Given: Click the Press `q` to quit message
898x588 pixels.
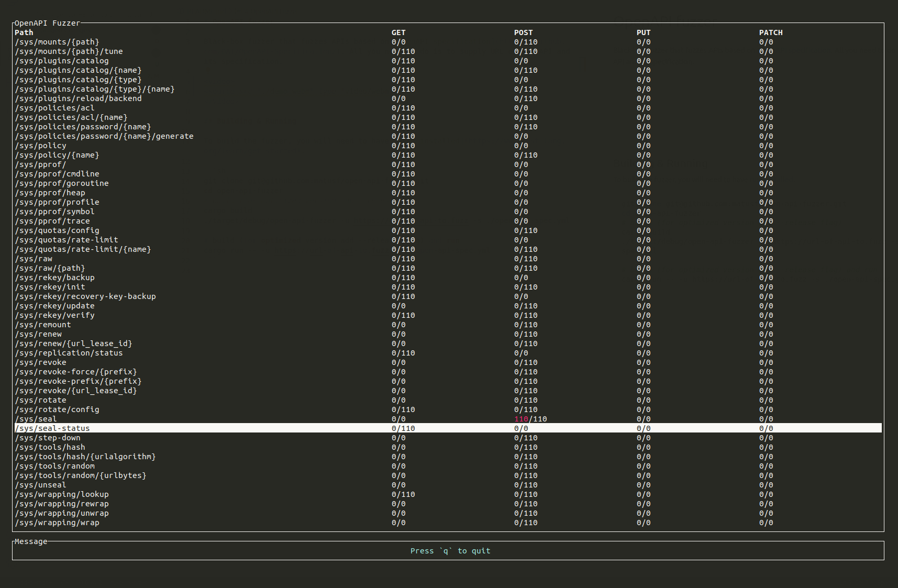Looking at the screenshot, I should pos(450,551).
